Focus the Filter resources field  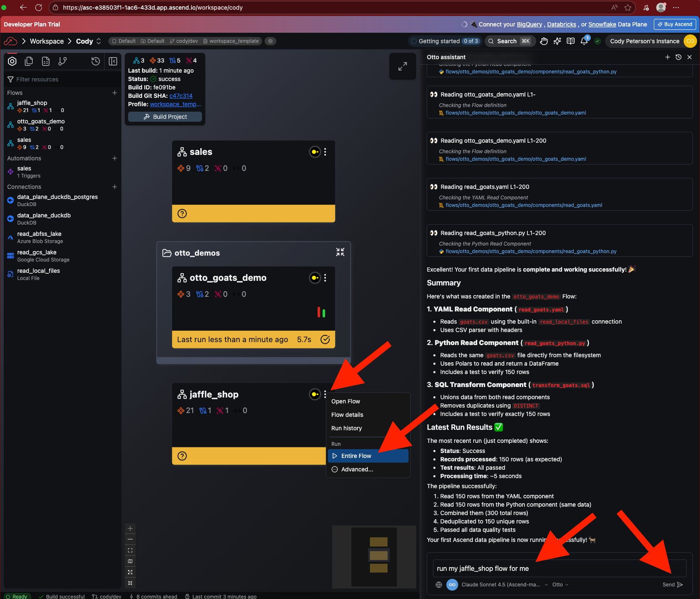coord(63,79)
